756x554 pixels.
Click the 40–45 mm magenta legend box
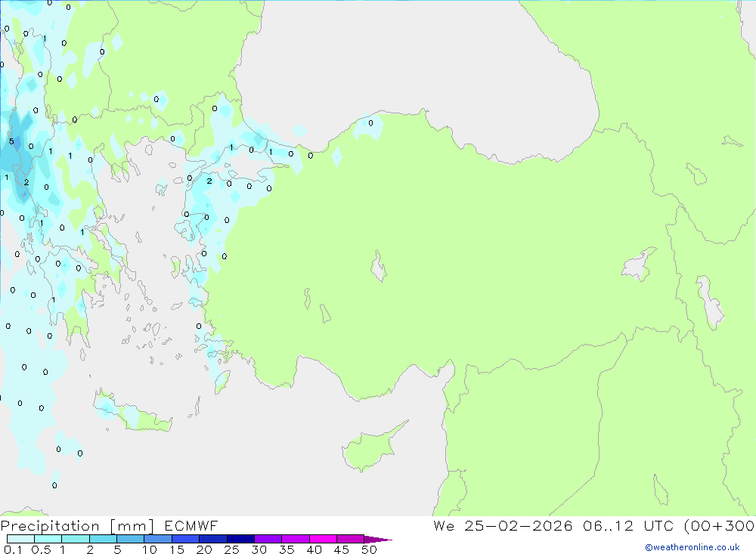pyautogui.click(x=323, y=539)
